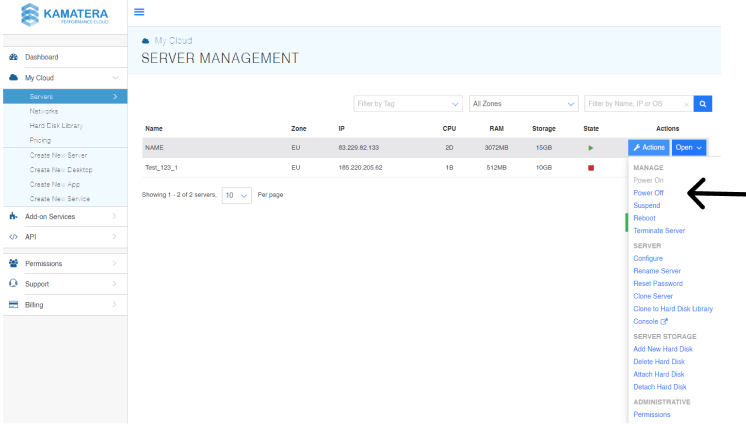Click the Filter by Name search field

point(636,103)
